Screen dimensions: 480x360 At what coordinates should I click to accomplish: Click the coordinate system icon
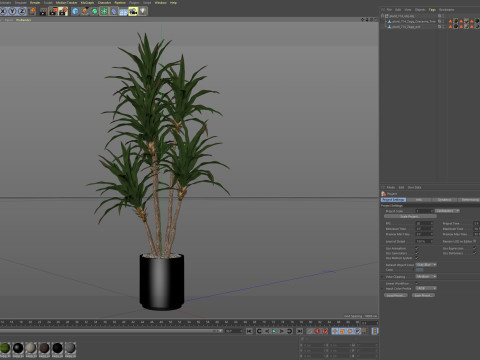(x=32, y=11)
